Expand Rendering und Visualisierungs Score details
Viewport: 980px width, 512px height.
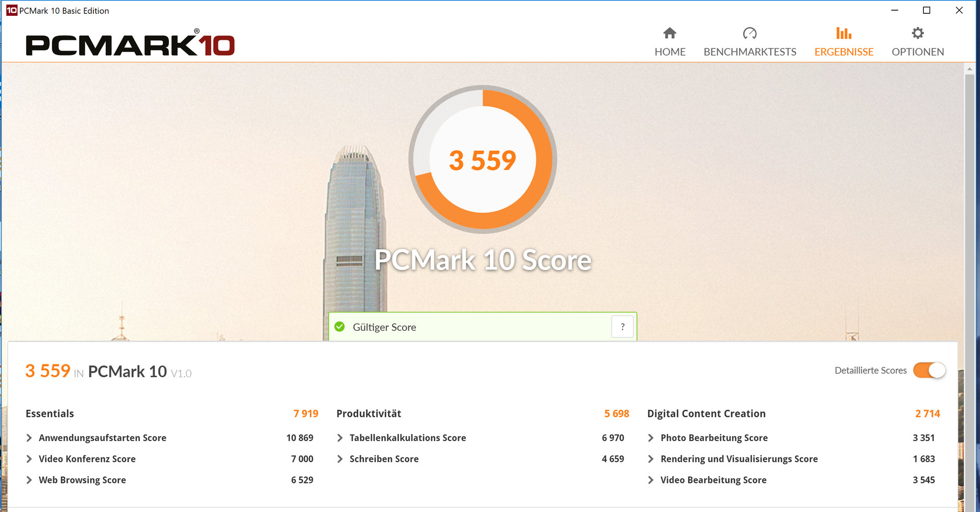click(x=651, y=459)
